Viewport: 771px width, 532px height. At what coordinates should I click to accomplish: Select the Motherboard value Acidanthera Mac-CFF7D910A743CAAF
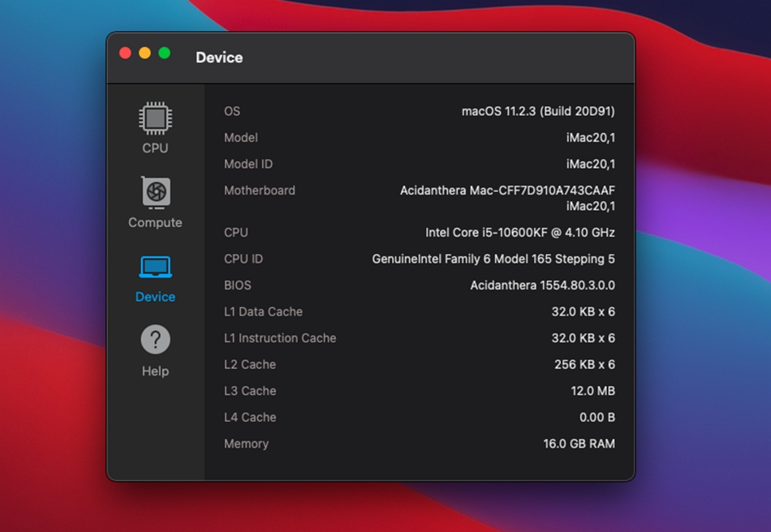[507, 191]
